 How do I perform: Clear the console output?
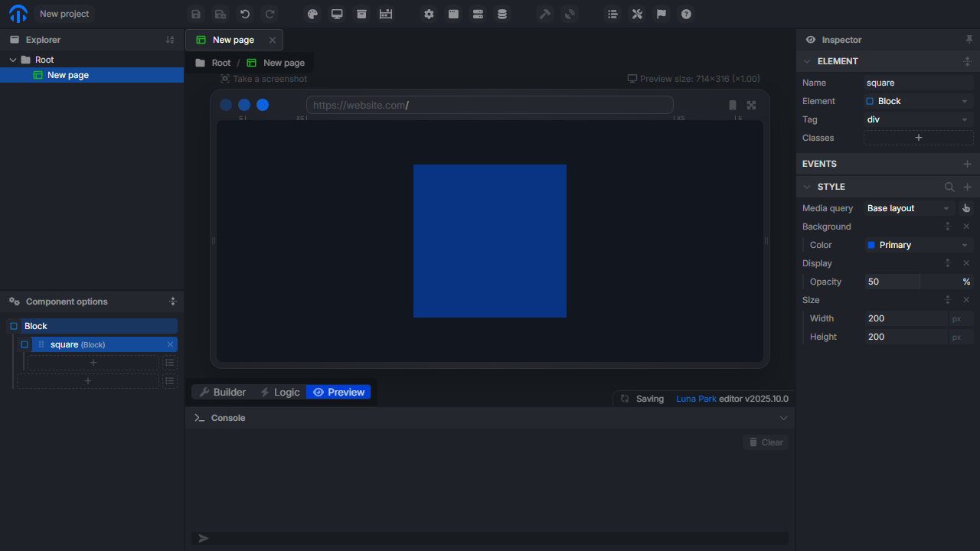coord(766,442)
